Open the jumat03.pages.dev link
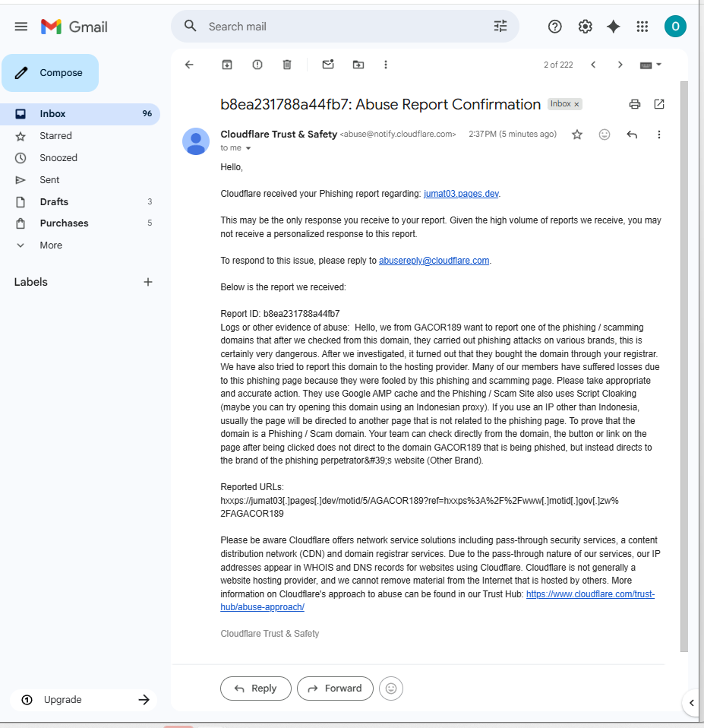704x728 pixels. pos(461,194)
